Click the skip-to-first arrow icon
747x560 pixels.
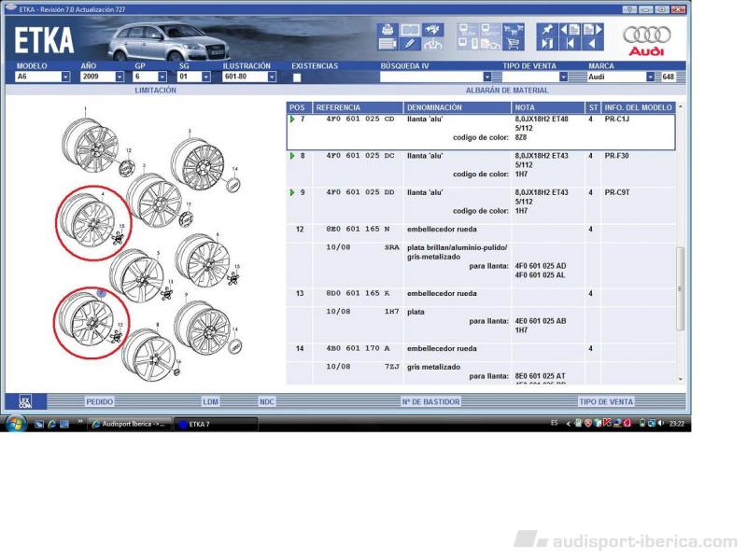(x=571, y=44)
